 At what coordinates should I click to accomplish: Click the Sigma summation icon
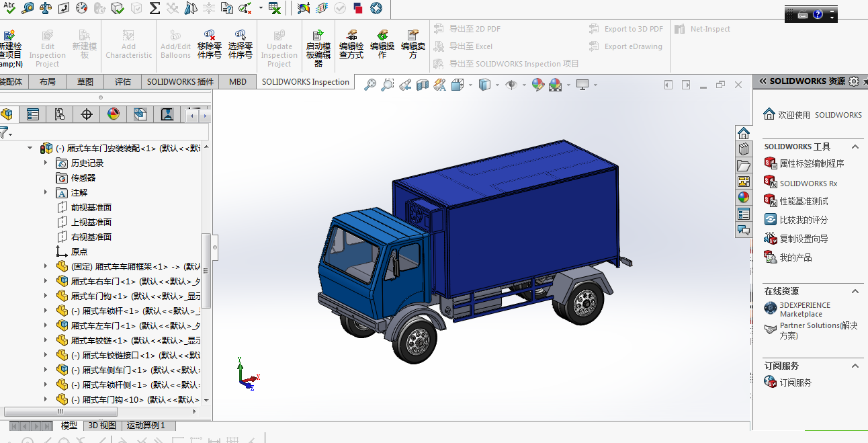coord(155,8)
